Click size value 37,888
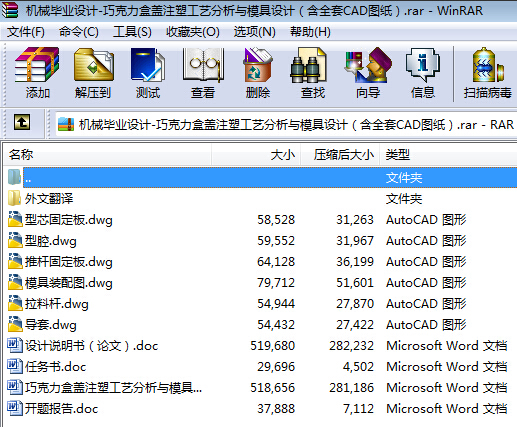 coord(276,409)
